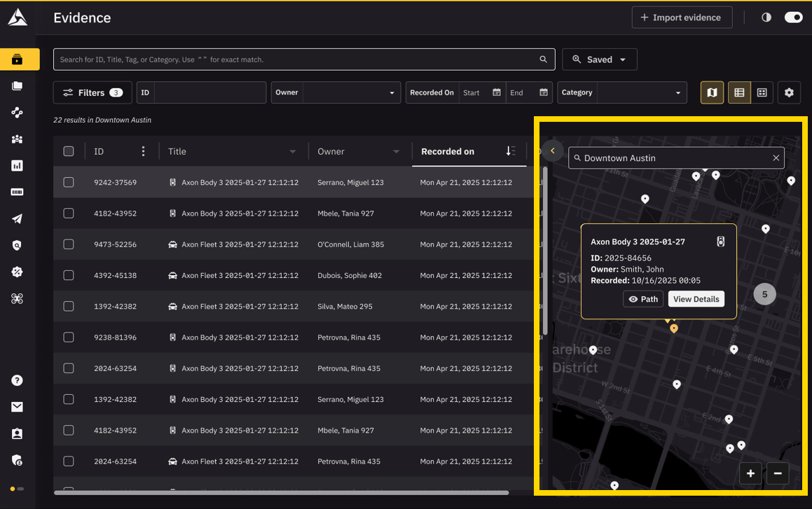The width and height of the screenshot is (812, 509).
Task: Open the Saved searches dropdown
Action: click(x=599, y=60)
